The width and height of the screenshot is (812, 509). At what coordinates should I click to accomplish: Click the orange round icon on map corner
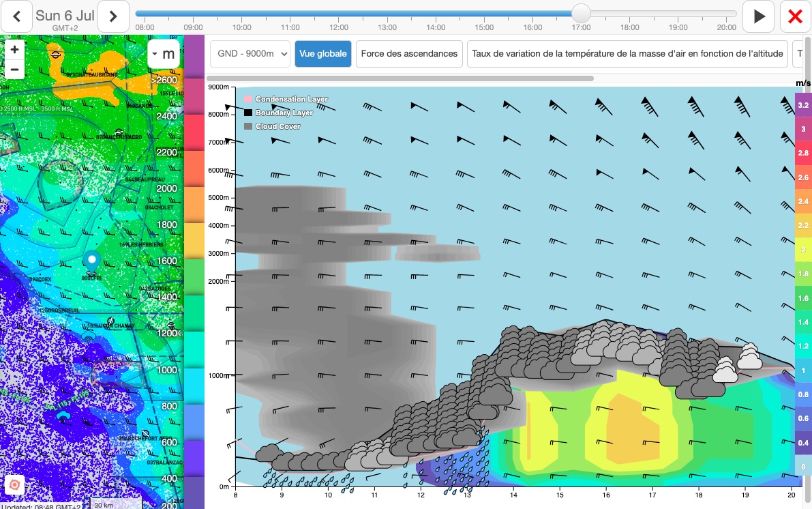point(14,485)
